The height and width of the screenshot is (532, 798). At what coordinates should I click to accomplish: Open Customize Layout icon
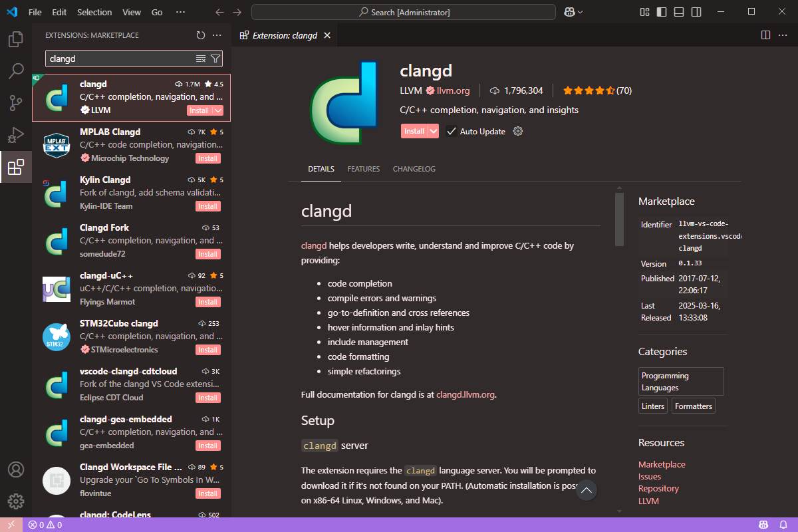644,12
